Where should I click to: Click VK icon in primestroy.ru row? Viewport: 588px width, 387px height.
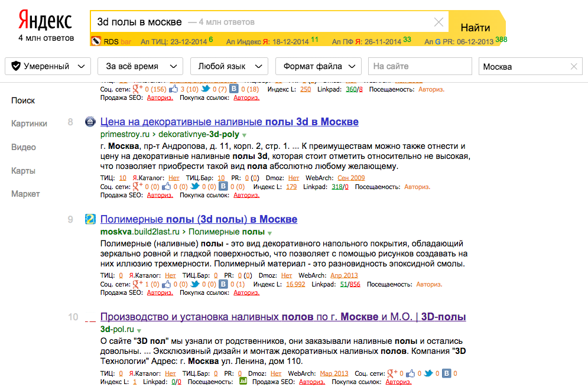point(223,186)
